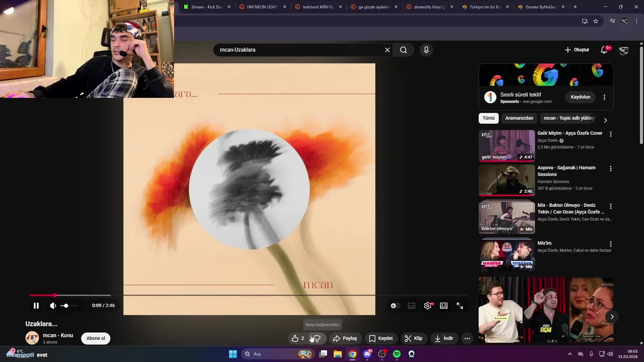Play the Mix - Baktın Olmuyo thumbnail

(507, 218)
